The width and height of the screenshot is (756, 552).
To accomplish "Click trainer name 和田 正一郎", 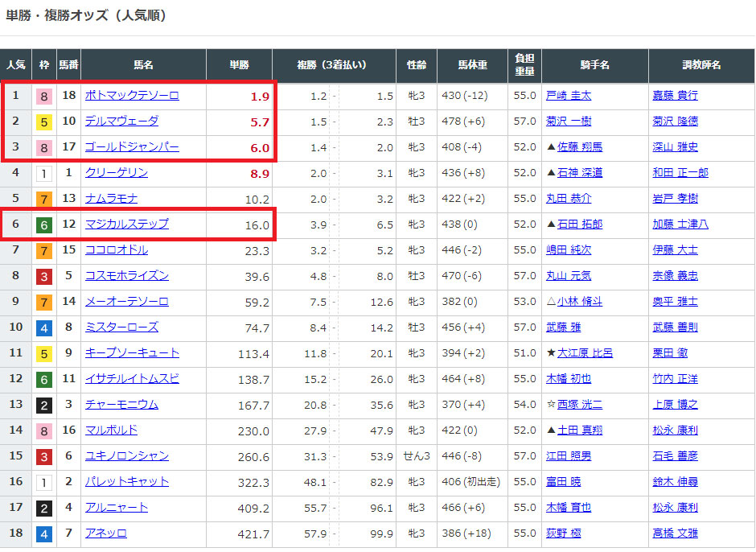I will (680, 173).
